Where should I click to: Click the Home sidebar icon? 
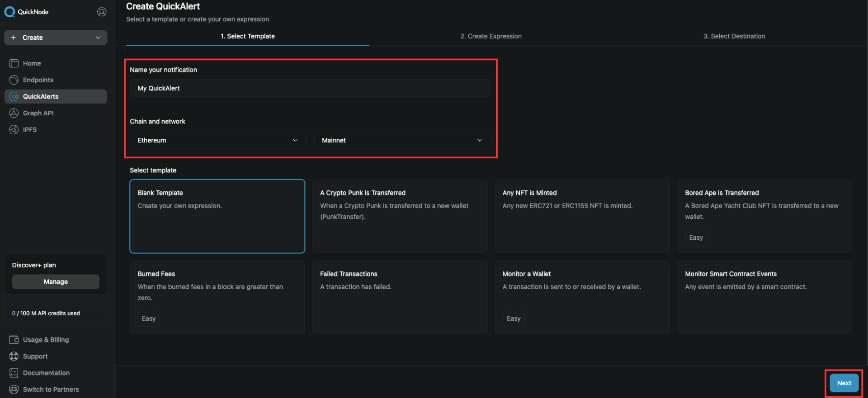pos(14,63)
